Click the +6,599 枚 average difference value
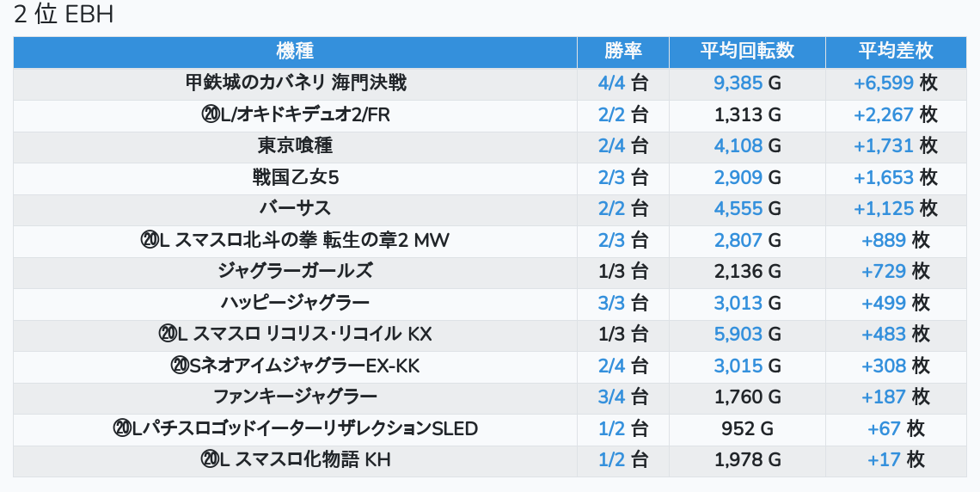The width and height of the screenshot is (980, 492). [x=896, y=83]
